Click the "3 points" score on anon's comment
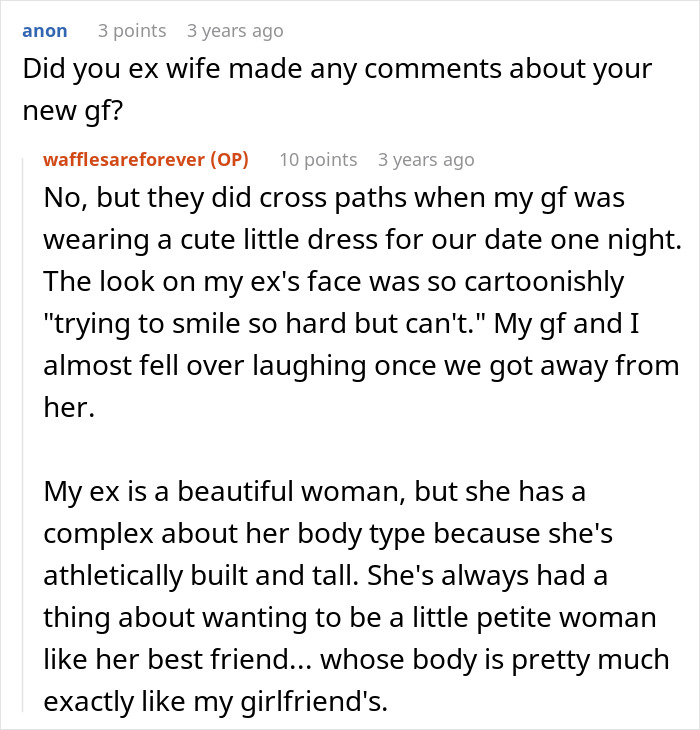This screenshot has width=700, height=730. [132, 31]
